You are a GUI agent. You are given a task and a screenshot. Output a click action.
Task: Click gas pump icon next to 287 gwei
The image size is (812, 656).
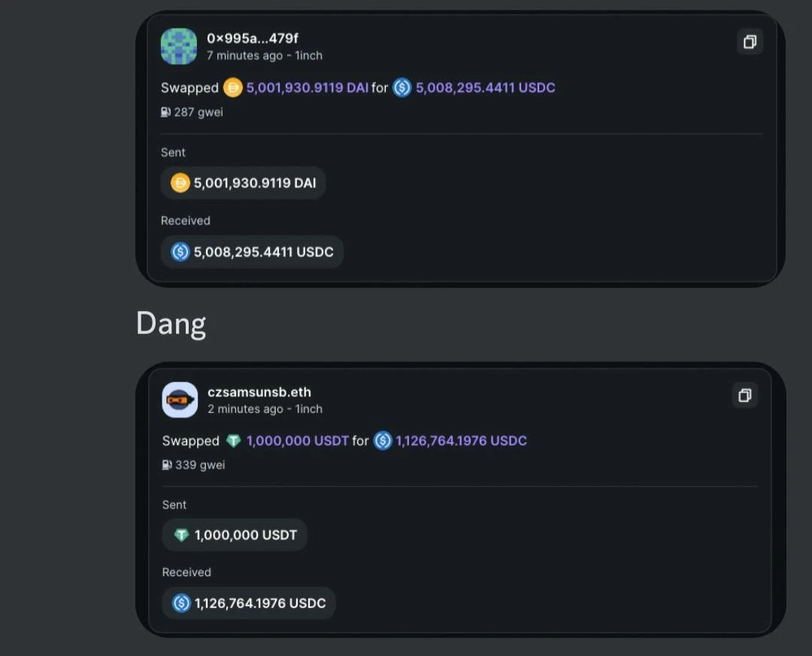point(165,112)
